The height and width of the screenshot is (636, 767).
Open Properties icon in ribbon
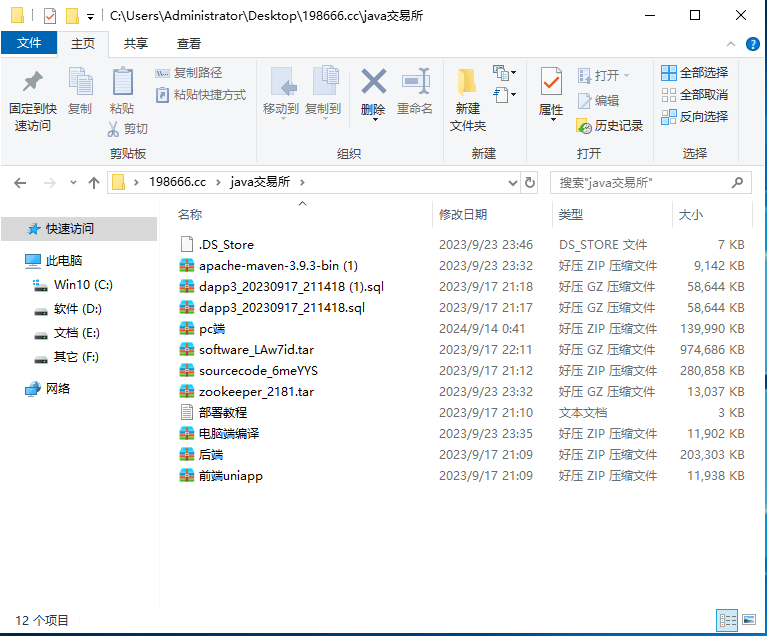(x=551, y=84)
